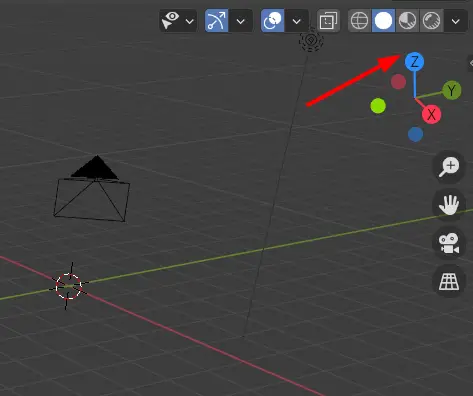Open the zoom viewport magnifier tool
This screenshot has height=396, width=473.
point(449,167)
